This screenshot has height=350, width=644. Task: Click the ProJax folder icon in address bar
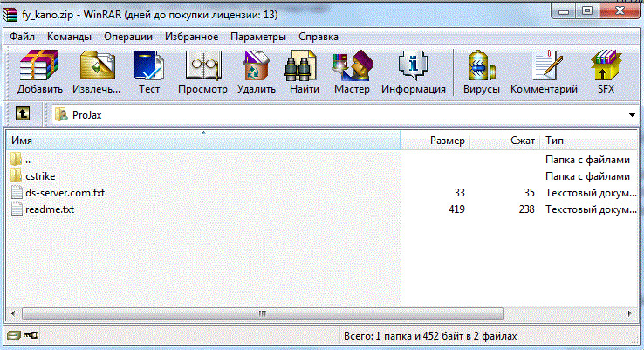click(x=61, y=114)
